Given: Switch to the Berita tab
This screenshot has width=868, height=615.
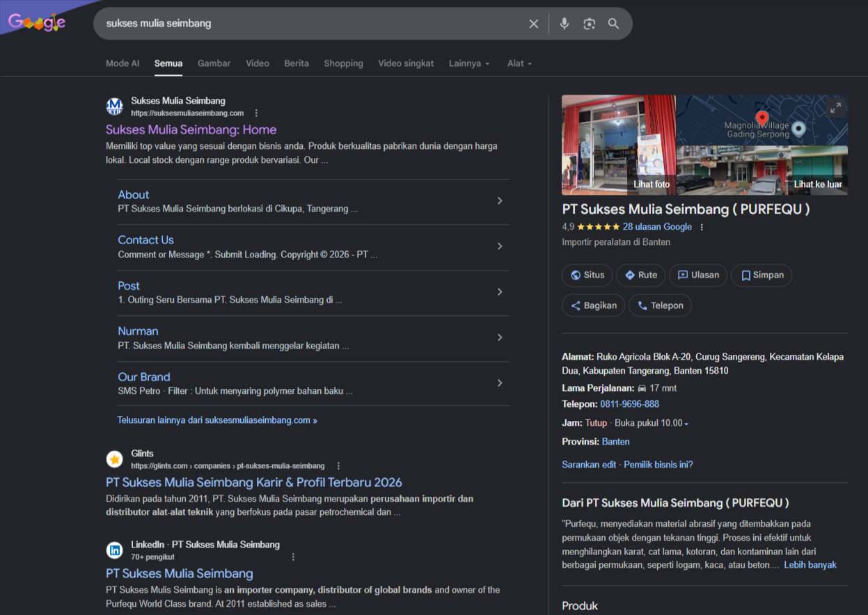Looking at the screenshot, I should 297,63.
